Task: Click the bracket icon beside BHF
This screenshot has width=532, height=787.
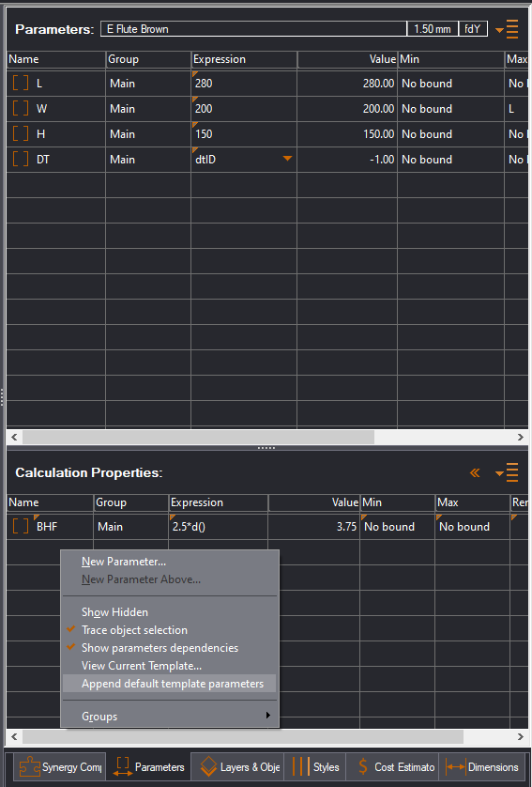Action: click(x=21, y=526)
